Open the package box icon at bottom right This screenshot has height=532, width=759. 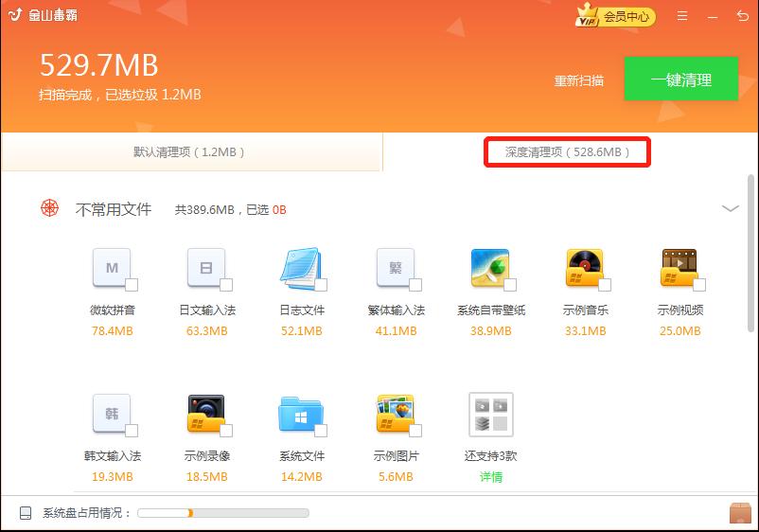[x=740, y=513]
